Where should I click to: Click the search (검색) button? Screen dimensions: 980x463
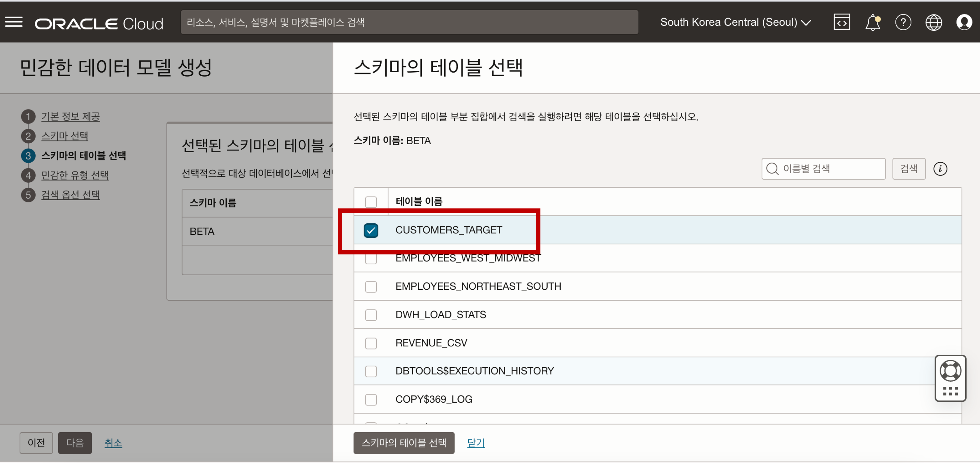point(909,169)
